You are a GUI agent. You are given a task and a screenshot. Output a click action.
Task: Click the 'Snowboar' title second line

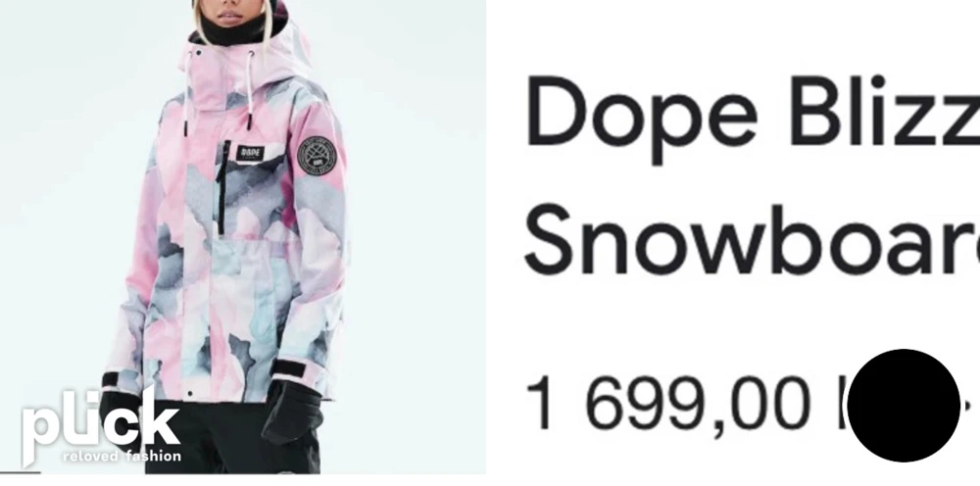click(x=752, y=242)
